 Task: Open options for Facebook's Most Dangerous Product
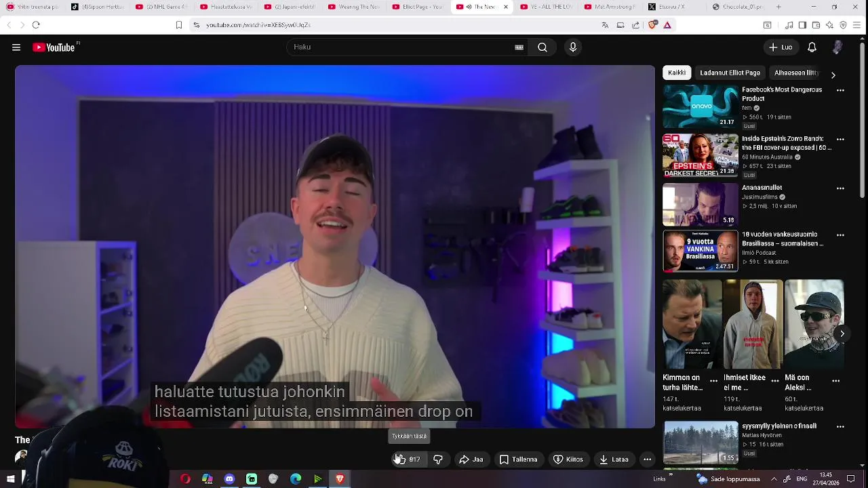point(840,90)
